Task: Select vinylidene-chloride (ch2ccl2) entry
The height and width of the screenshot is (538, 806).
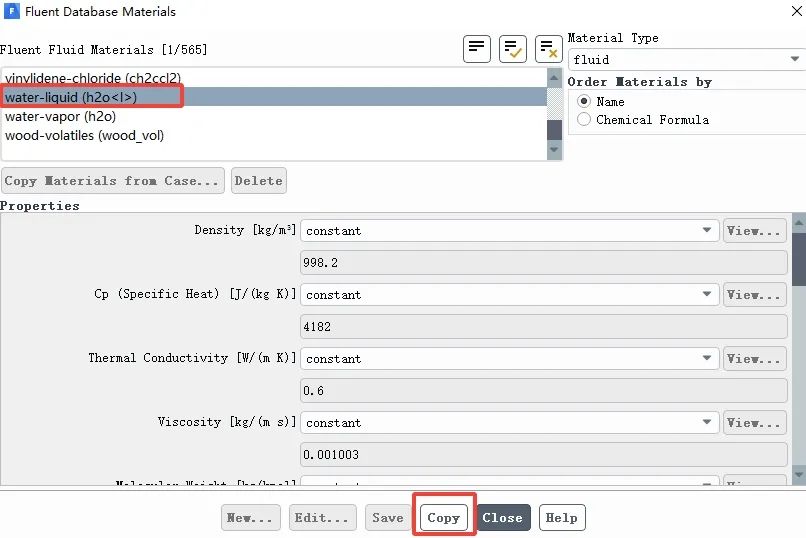Action: click(x=93, y=77)
